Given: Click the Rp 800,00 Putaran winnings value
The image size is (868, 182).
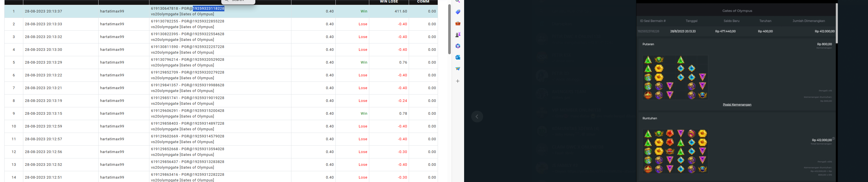Looking at the screenshot, I should (824, 44).
